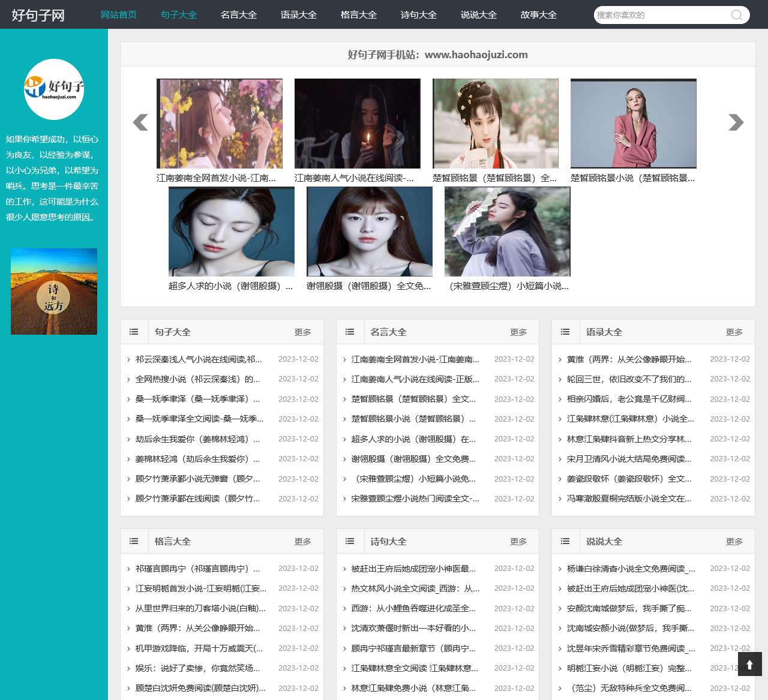Click the 好句子 circular site logo
Image resolution: width=768 pixels, height=700 pixels.
(x=54, y=89)
